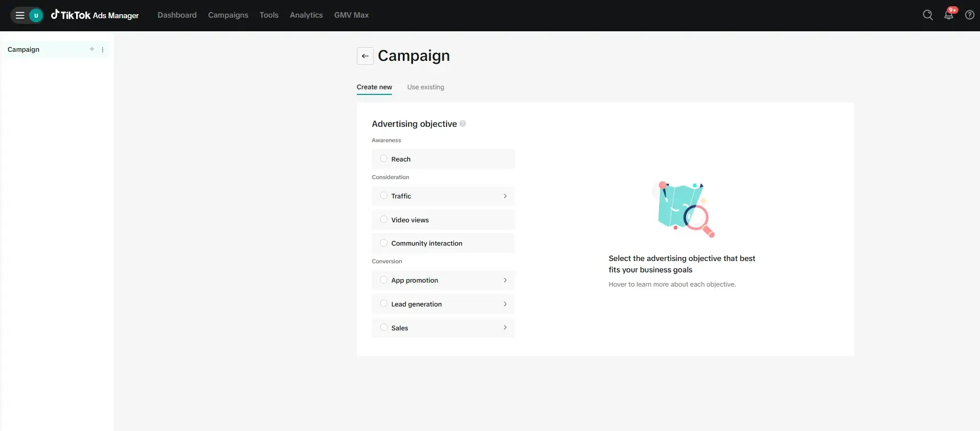Select the Video views radio button

coord(384,219)
